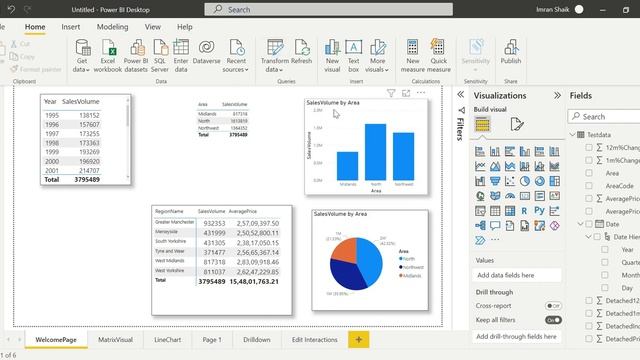Select the Power Automate visual
This screenshot has height=360, width=640.
tap(480, 240)
